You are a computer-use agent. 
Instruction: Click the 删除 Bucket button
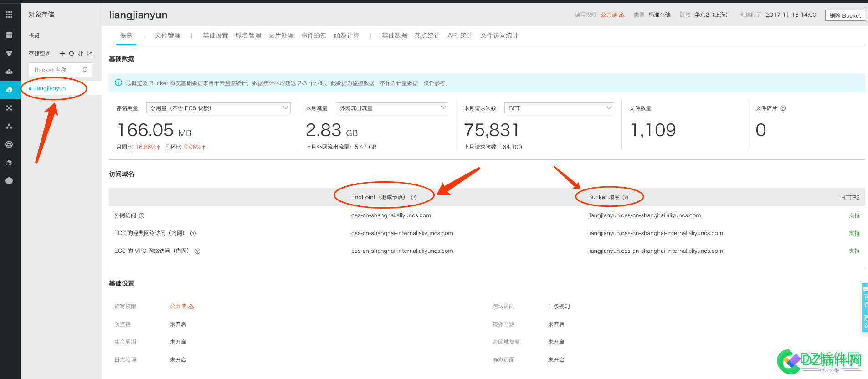(845, 15)
